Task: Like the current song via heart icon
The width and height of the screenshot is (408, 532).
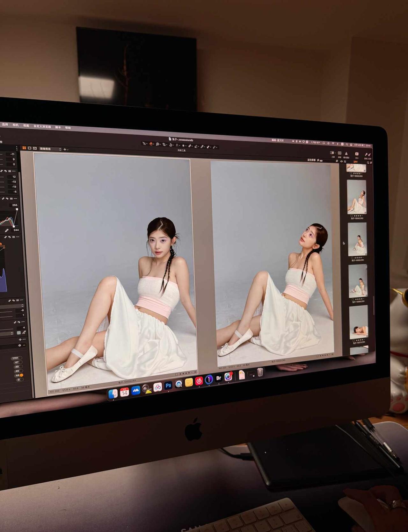Action: (303, 142)
